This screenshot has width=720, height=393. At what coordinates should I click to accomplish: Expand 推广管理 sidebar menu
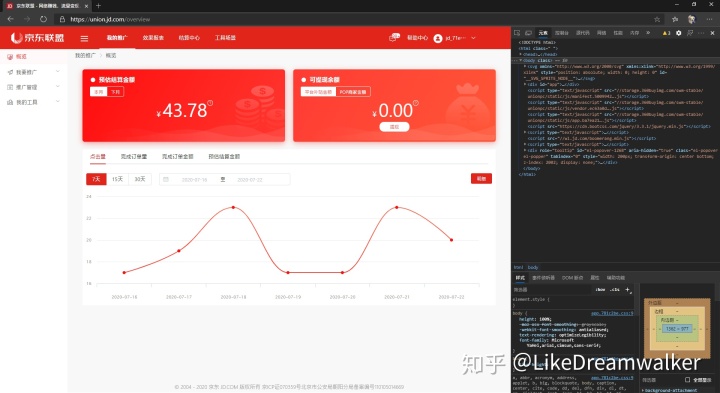(33, 87)
